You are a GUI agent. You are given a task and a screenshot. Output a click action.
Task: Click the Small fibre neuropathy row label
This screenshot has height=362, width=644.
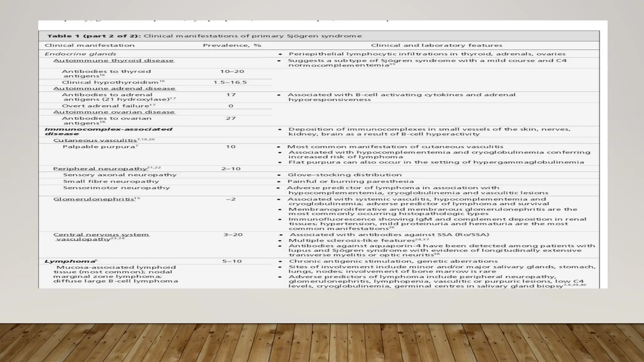pyautogui.click(x=111, y=181)
